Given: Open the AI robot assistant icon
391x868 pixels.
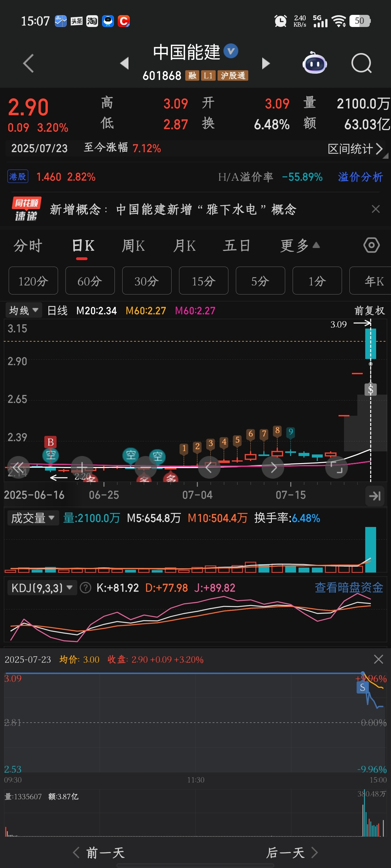Looking at the screenshot, I should point(314,63).
